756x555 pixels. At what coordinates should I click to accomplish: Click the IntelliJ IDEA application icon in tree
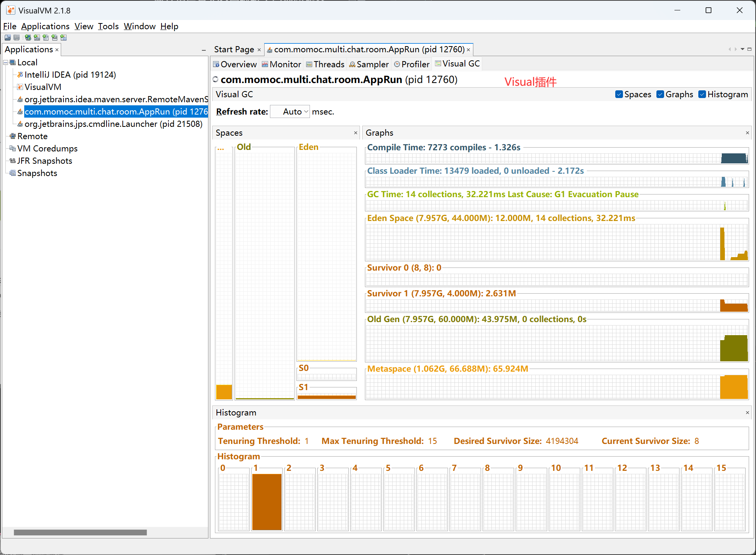pyautogui.click(x=20, y=75)
